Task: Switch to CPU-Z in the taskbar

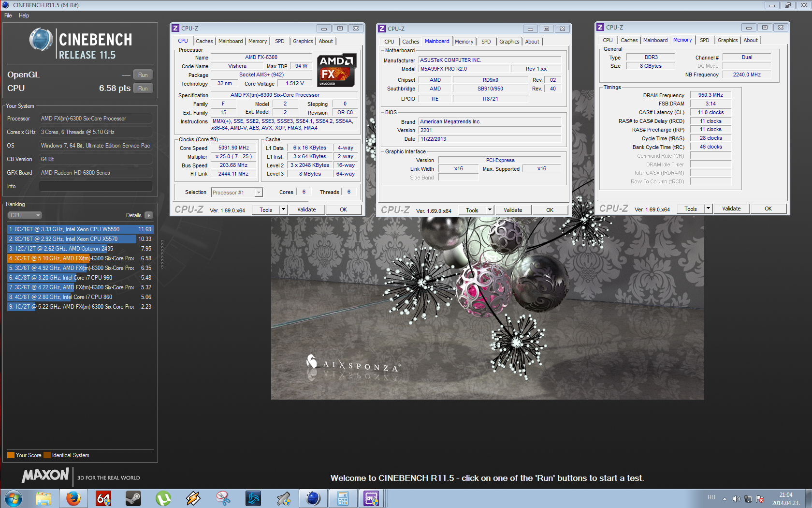Action: coord(371,498)
